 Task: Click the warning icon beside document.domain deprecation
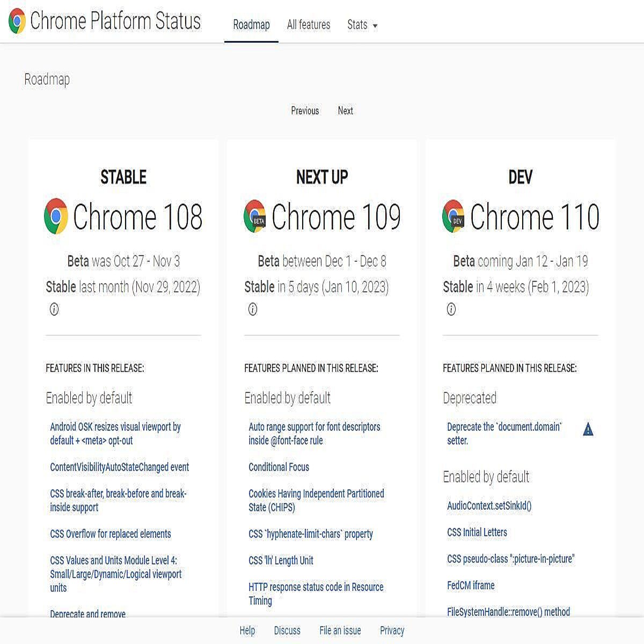point(588,430)
